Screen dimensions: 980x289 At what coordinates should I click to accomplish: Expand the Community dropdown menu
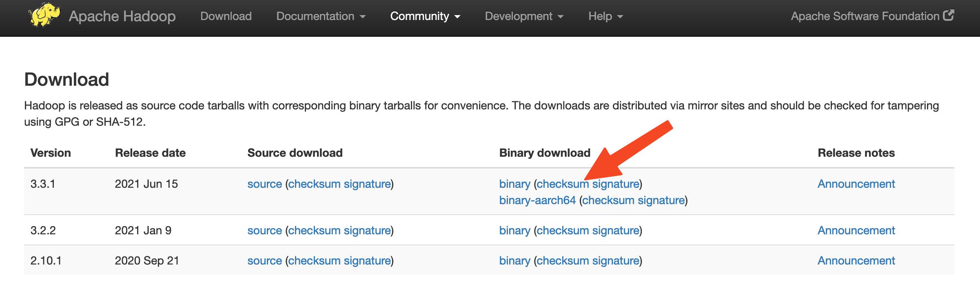pyautogui.click(x=425, y=16)
